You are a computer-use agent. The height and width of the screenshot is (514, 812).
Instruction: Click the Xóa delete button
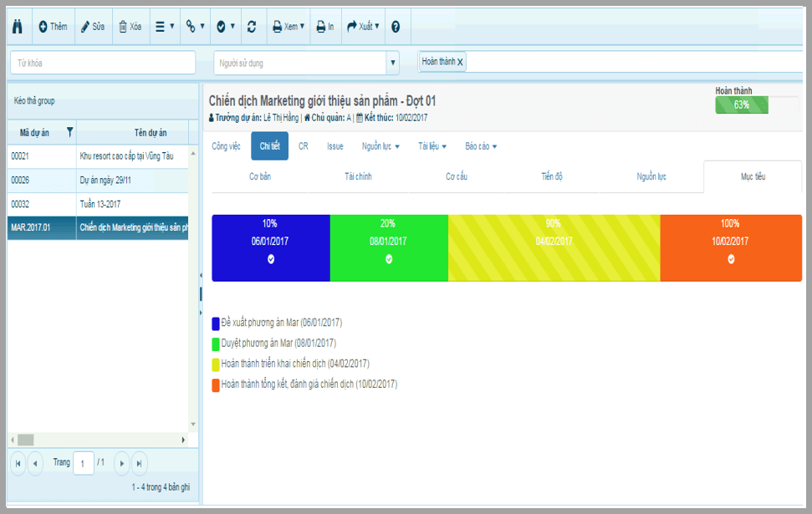130,27
